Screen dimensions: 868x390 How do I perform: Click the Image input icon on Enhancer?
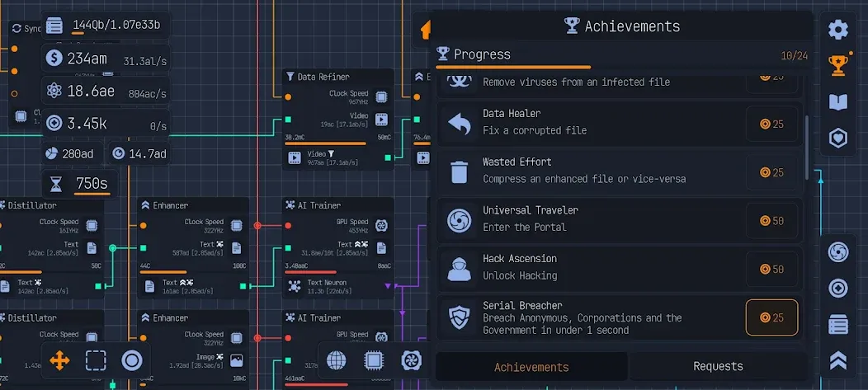(x=236, y=360)
